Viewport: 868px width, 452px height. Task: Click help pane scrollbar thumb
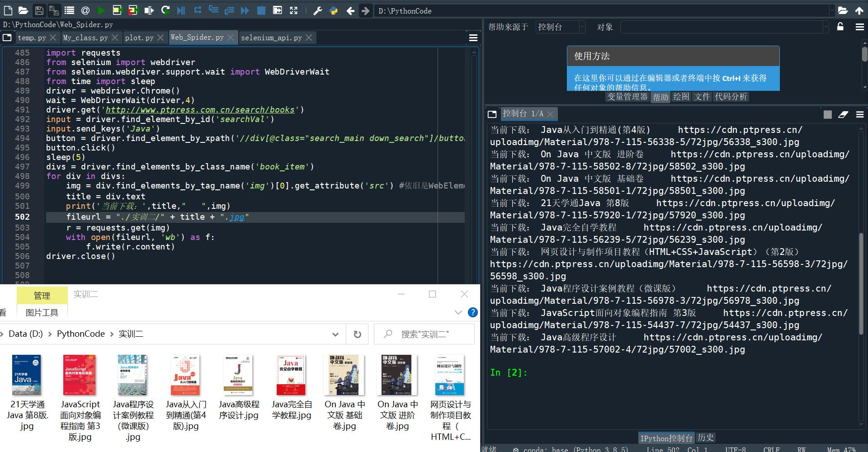pos(864,54)
